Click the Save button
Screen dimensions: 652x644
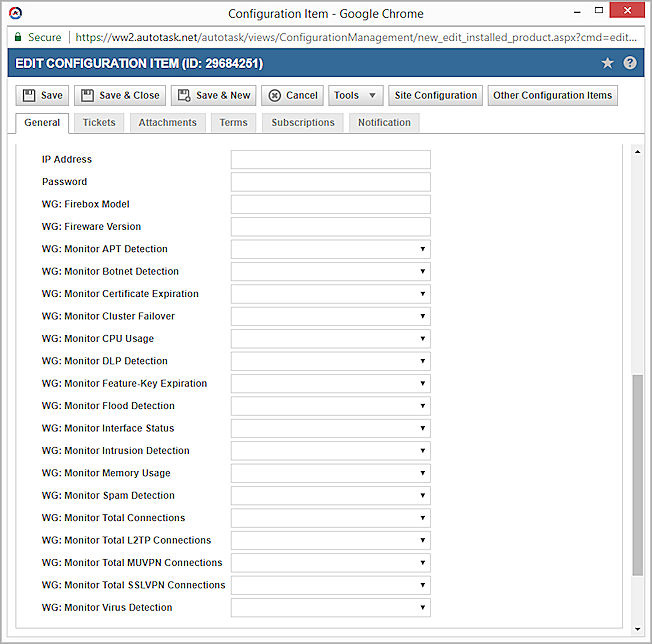tap(42, 96)
